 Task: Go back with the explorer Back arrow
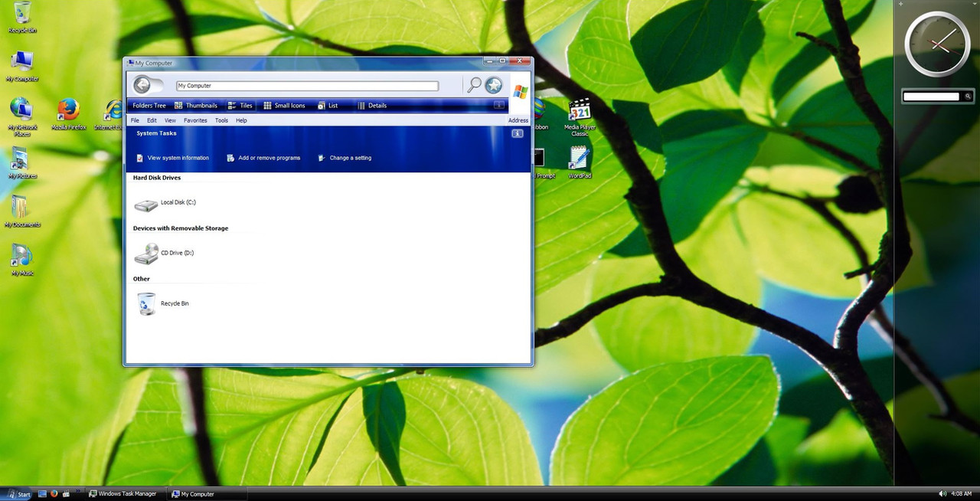click(x=142, y=85)
